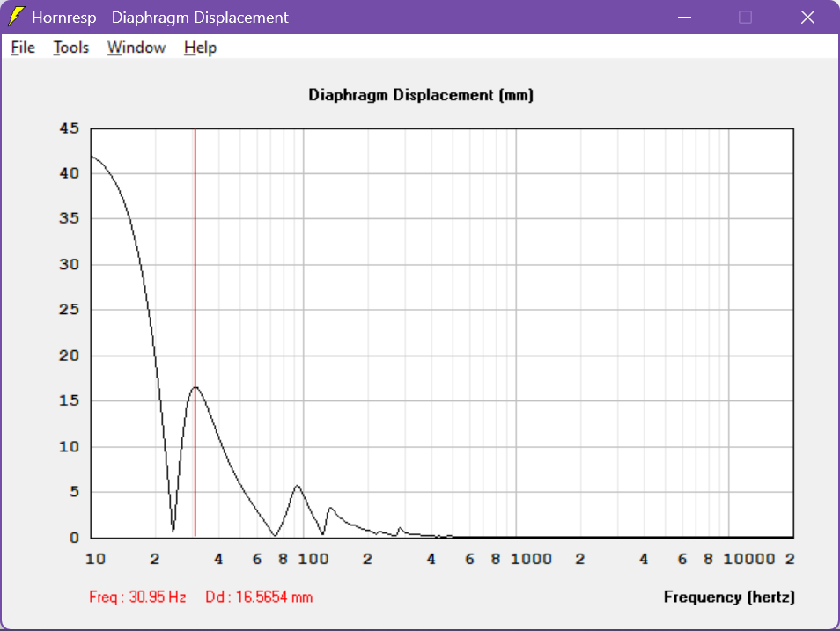Click the 30 label on vertical axis
The height and width of the screenshot is (631, 840).
click(69, 264)
